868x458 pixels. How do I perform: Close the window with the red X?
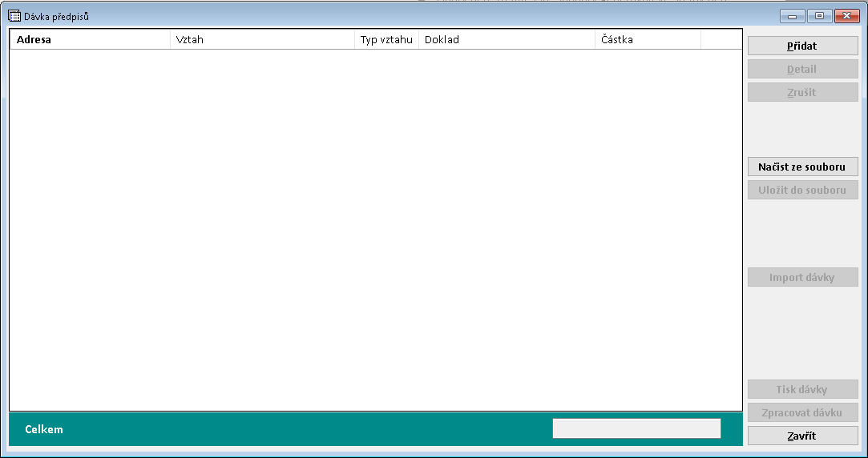[x=846, y=16]
